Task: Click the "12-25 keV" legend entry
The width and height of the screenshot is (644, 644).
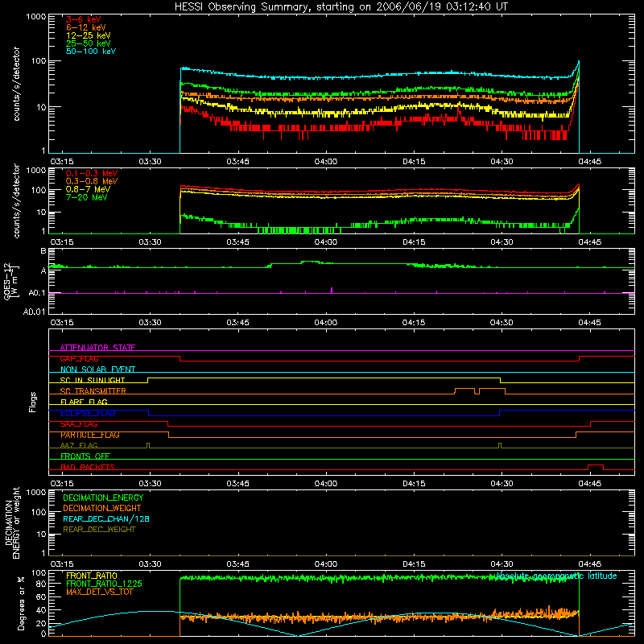Action: click(x=89, y=35)
